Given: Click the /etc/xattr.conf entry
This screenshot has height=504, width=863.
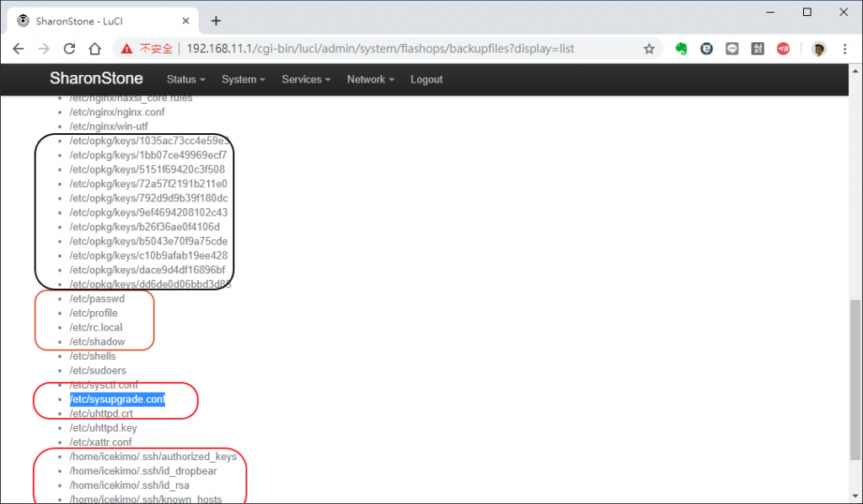Looking at the screenshot, I should pyautogui.click(x=101, y=442).
